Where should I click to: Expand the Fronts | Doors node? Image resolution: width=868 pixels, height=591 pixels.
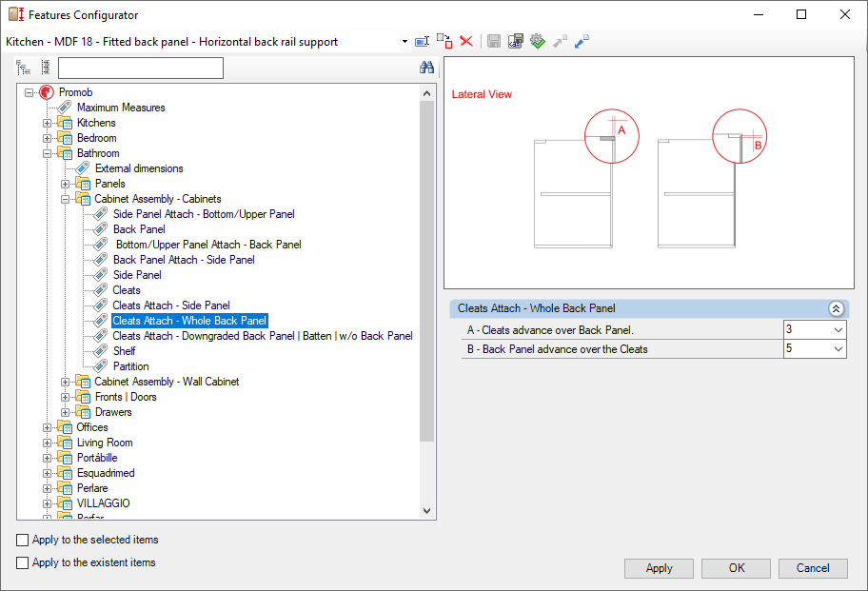click(65, 397)
